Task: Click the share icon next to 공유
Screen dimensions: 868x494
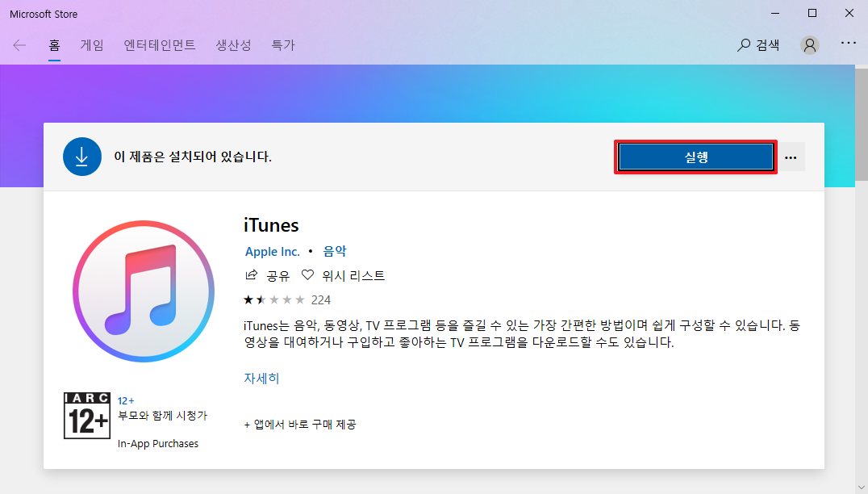Action: click(x=252, y=275)
